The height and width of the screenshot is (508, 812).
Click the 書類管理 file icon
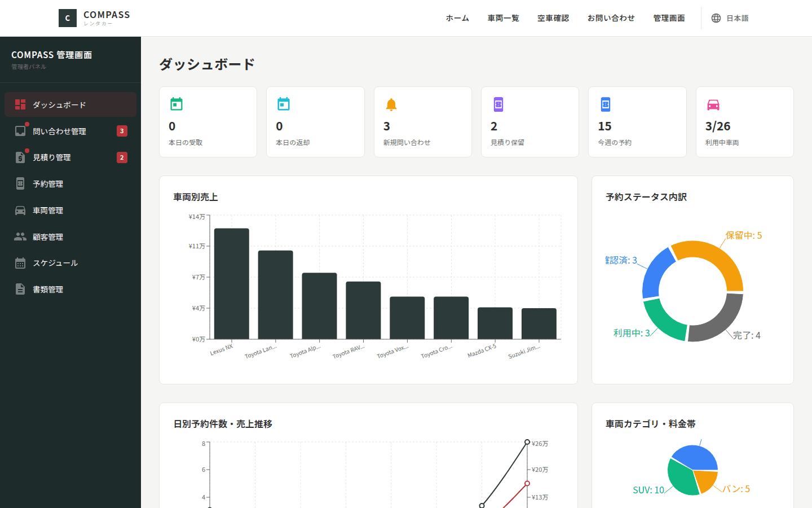pyautogui.click(x=20, y=289)
